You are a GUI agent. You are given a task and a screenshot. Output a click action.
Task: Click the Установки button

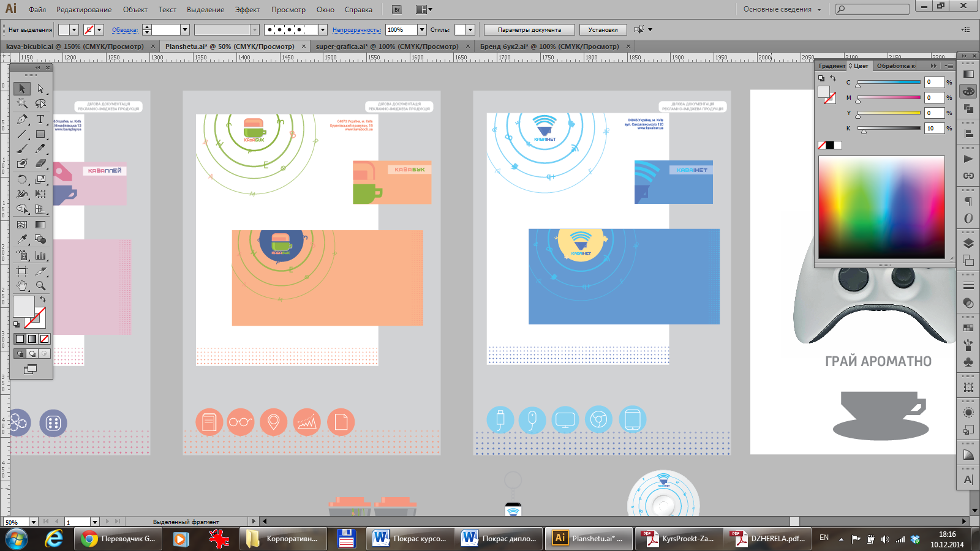click(603, 29)
